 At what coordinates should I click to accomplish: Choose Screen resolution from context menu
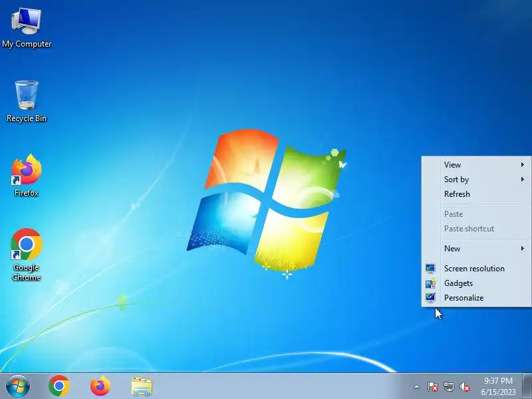click(x=476, y=269)
